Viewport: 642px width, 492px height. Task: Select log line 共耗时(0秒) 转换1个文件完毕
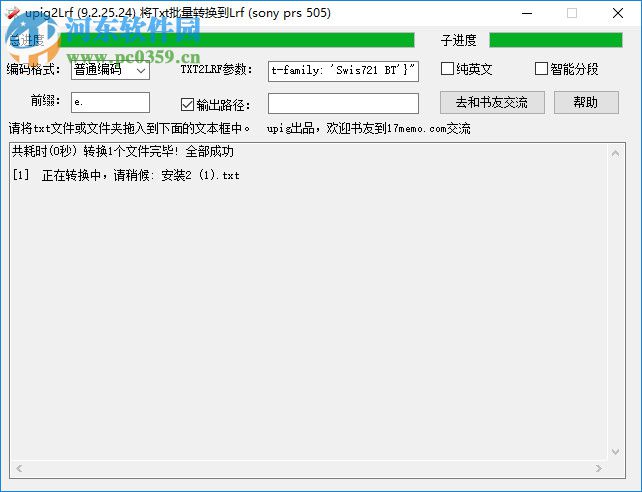(x=123, y=151)
